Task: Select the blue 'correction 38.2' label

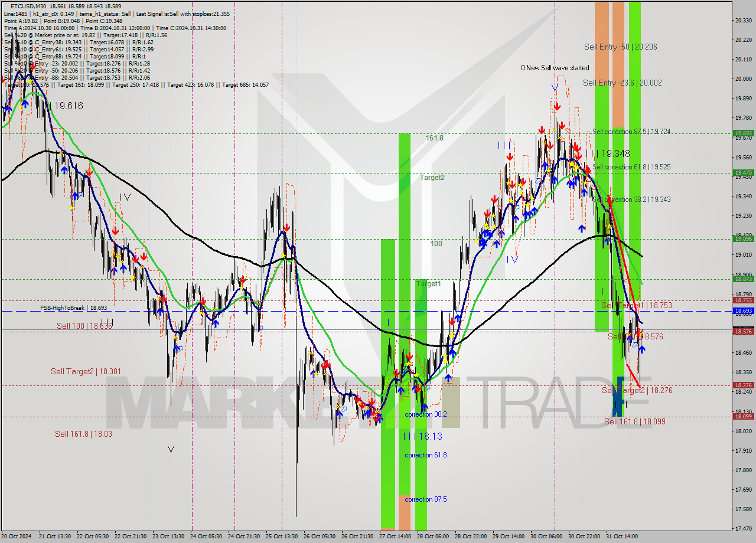Action: pos(425,414)
